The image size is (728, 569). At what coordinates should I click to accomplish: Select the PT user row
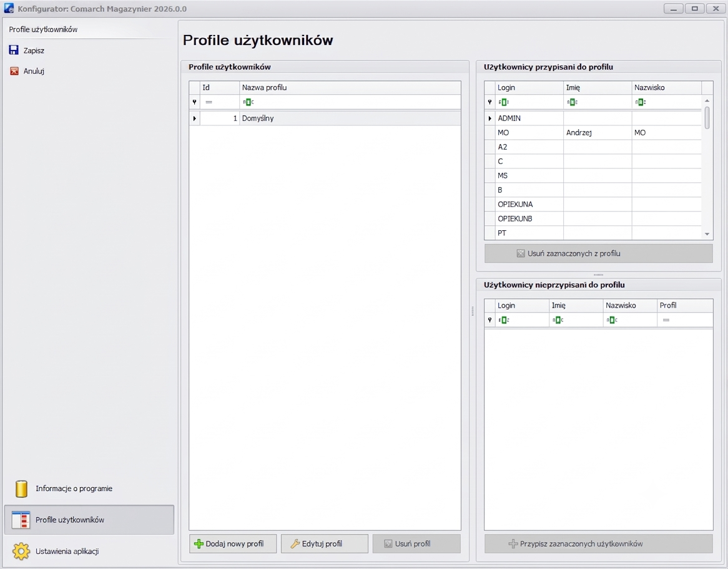pos(593,233)
